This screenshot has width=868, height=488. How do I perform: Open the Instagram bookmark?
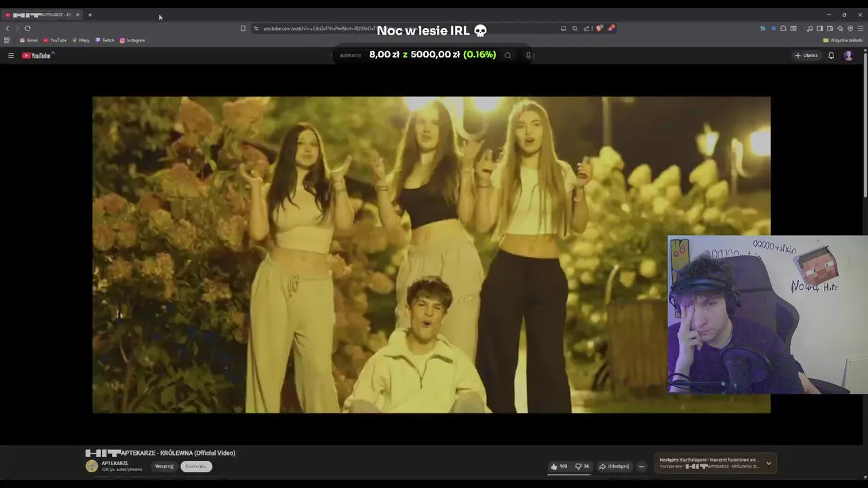pos(132,40)
